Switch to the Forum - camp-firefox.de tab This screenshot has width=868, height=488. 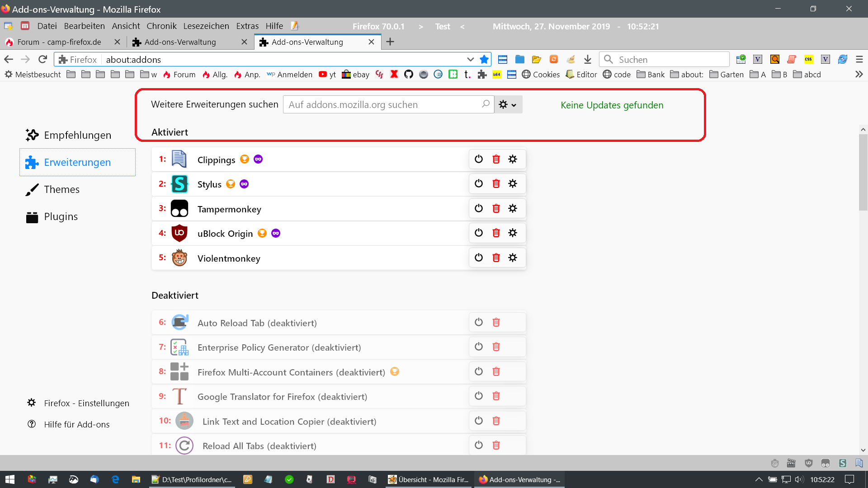[59, 42]
